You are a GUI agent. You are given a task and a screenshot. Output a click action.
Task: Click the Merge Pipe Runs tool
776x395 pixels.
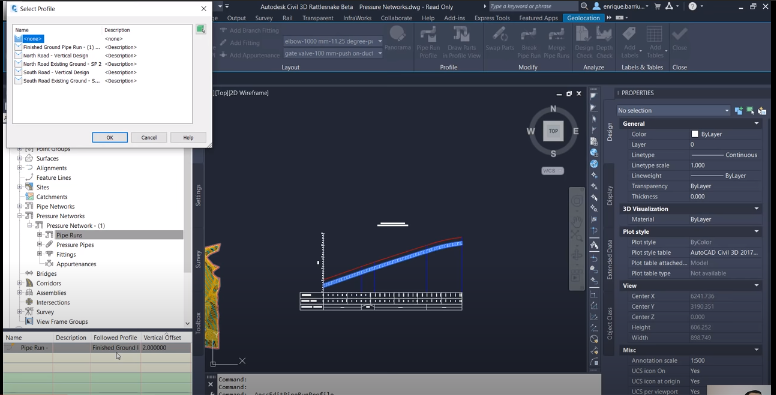pyautogui.click(x=556, y=42)
